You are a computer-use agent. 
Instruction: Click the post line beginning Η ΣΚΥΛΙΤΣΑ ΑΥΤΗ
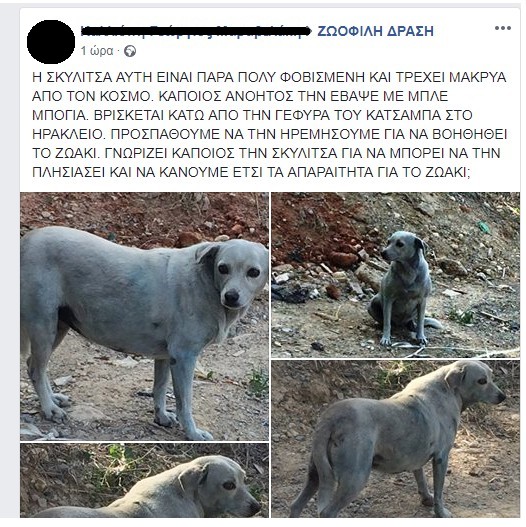coord(269,77)
